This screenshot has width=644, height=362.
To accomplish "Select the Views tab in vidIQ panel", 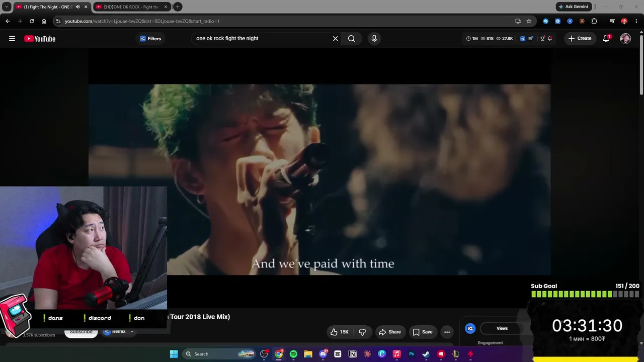I will click(502, 328).
